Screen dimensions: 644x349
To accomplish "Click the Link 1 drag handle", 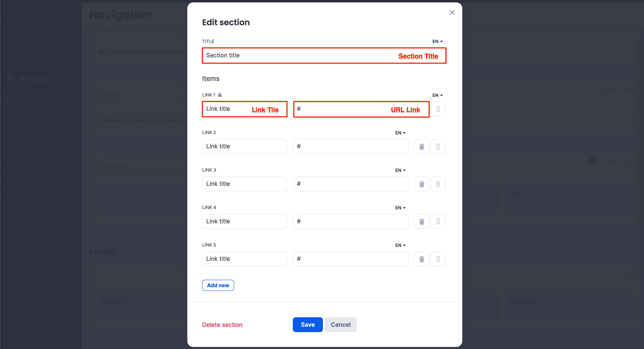I will (x=438, y=109).
